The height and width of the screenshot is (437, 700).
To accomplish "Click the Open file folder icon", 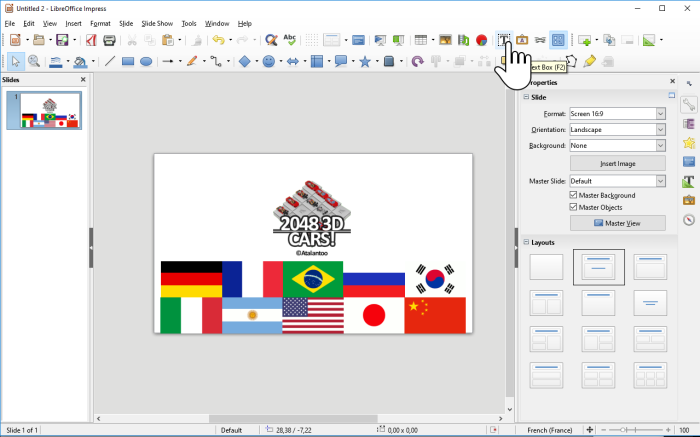I will click(x=39, y=40).
